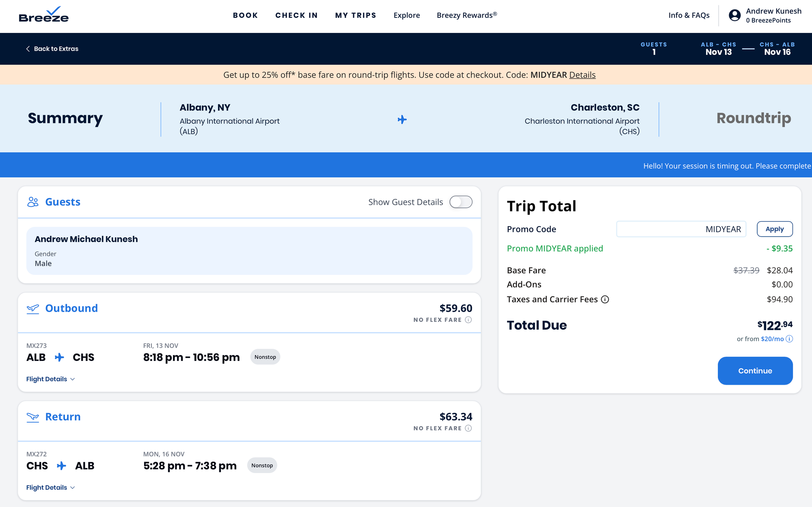
Task: Click the CHS - ALB Nov 16 header segment
Action: coord(777,49)
